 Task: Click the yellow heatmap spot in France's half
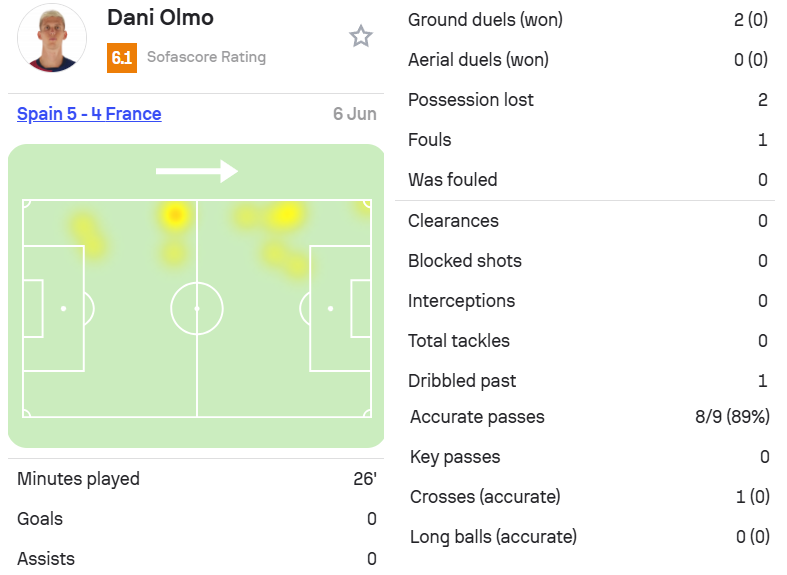click(x=286, y=215)
